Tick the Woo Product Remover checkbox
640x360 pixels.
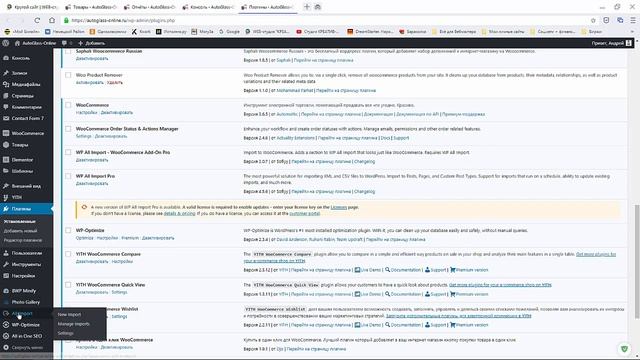68,75
